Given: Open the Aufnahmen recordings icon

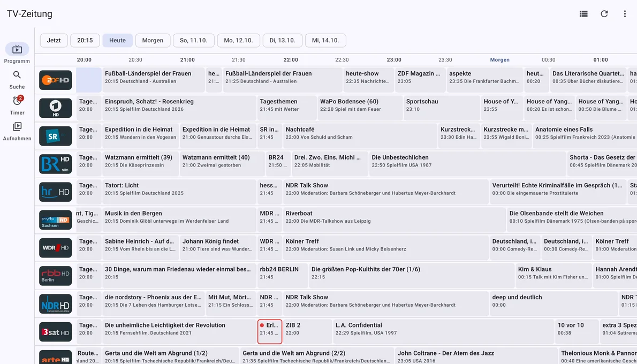Looking at the screenshot, I should (x=17, y=127).
